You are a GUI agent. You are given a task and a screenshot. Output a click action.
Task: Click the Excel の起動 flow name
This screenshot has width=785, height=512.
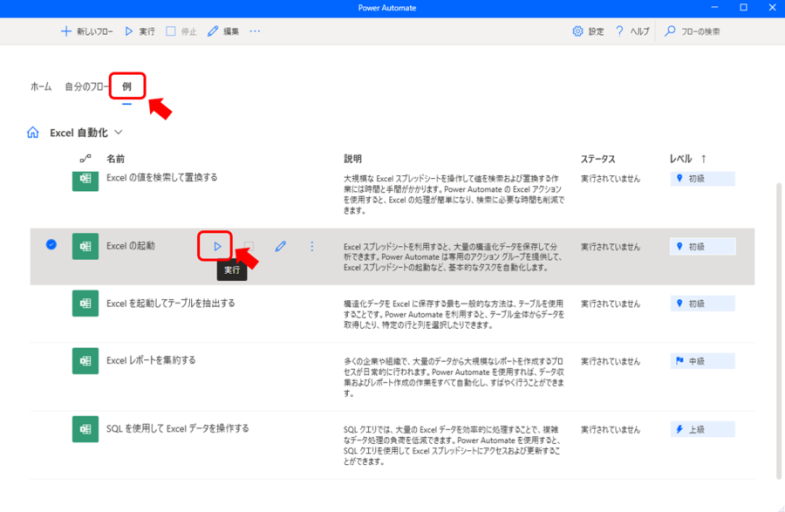[131, 246]
